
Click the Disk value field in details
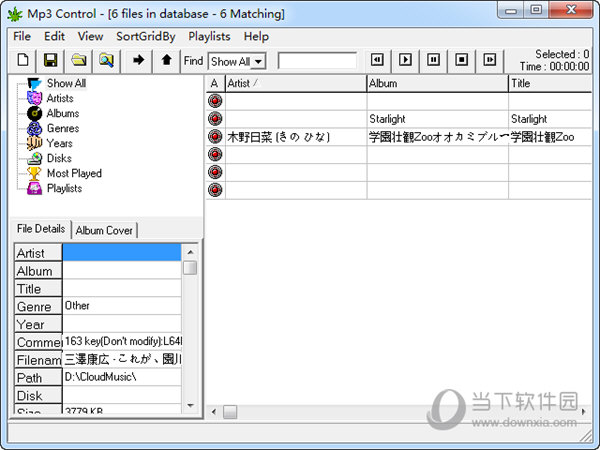(122, 395)
